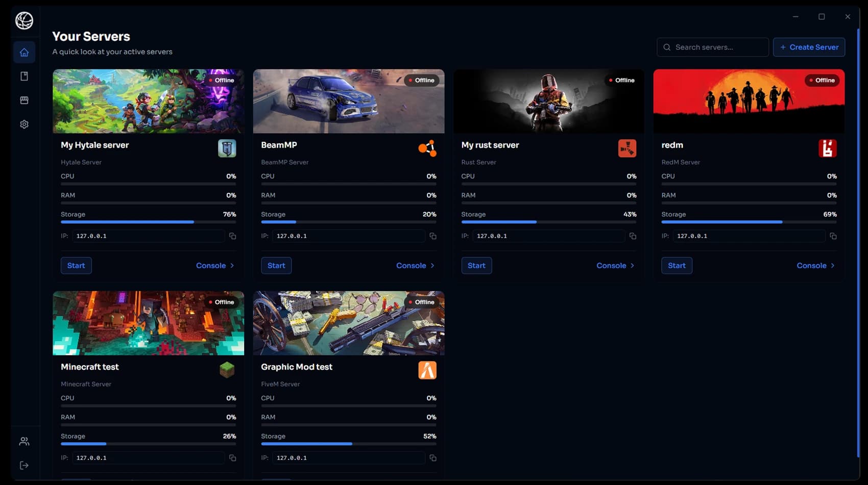868x485 pixels.
Task: Click the BeamMP orange game icon
Action: coord(427,149)
